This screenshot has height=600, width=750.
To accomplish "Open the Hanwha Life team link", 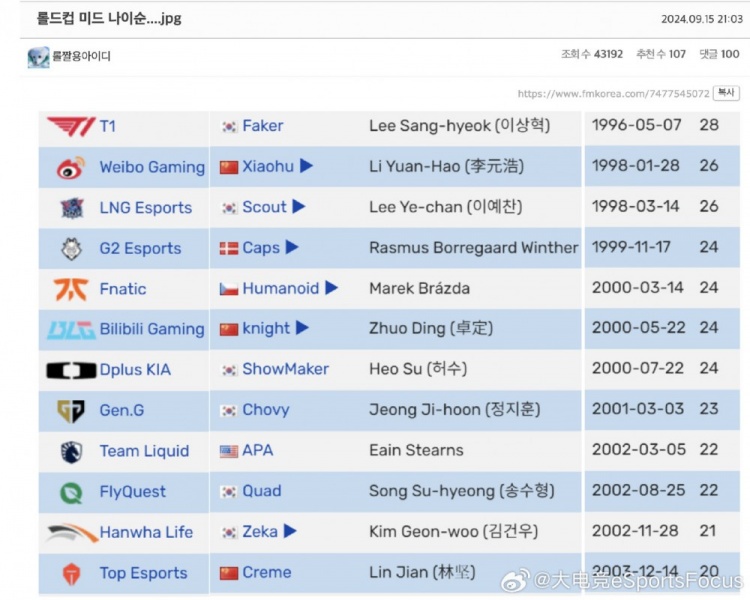I will pos(146,533).
